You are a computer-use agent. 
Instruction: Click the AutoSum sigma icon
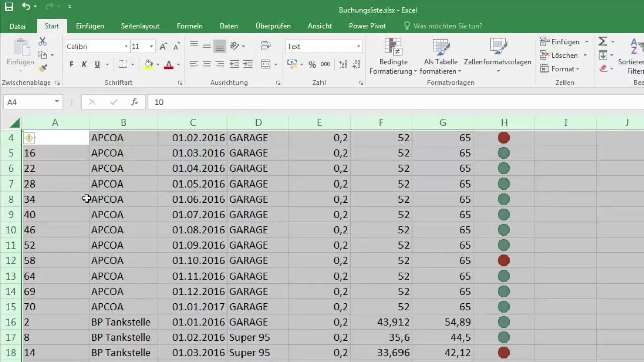[603, 42]
